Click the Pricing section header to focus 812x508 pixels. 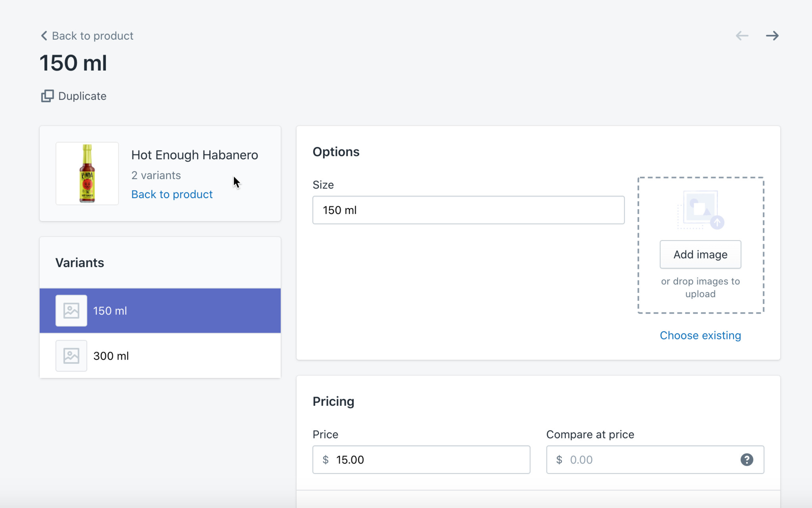[334, 401]
